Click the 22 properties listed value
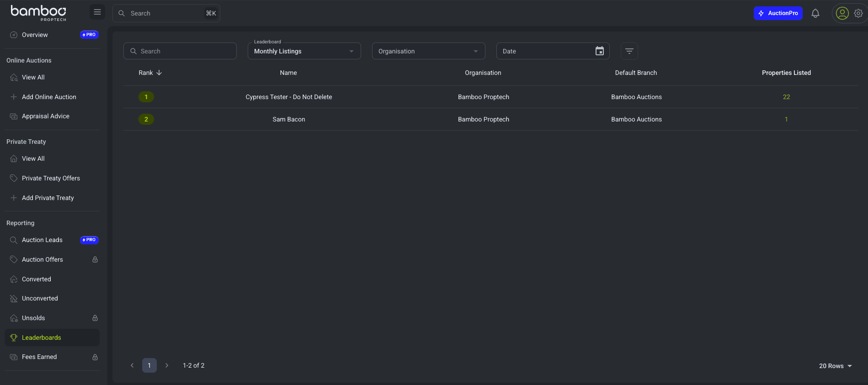 tap(786, 97)
